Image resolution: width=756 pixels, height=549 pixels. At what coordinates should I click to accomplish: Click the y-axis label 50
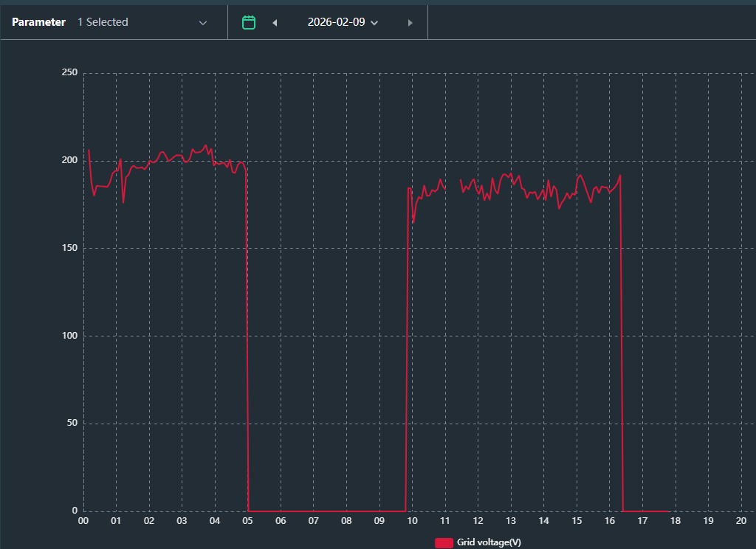coord(72,424)
